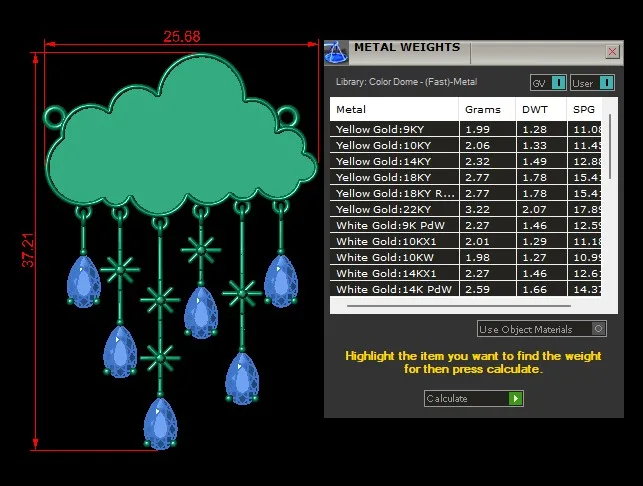
Task: Click the Metal Weights scale icon
Action: [x=336, y=52]
